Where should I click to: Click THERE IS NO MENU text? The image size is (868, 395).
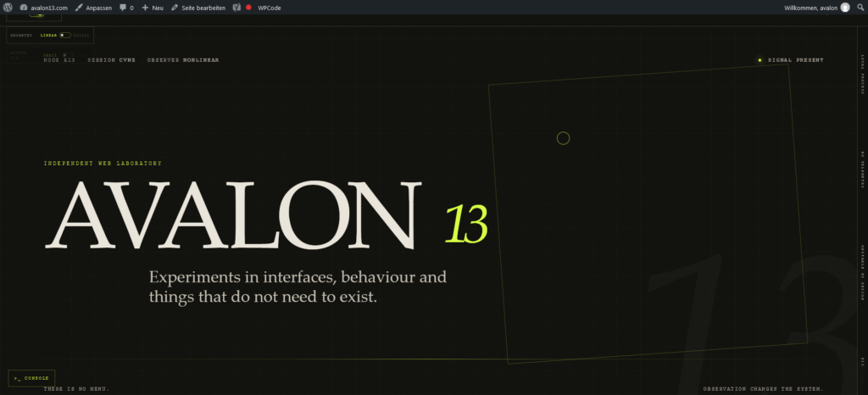click(77, 389)
